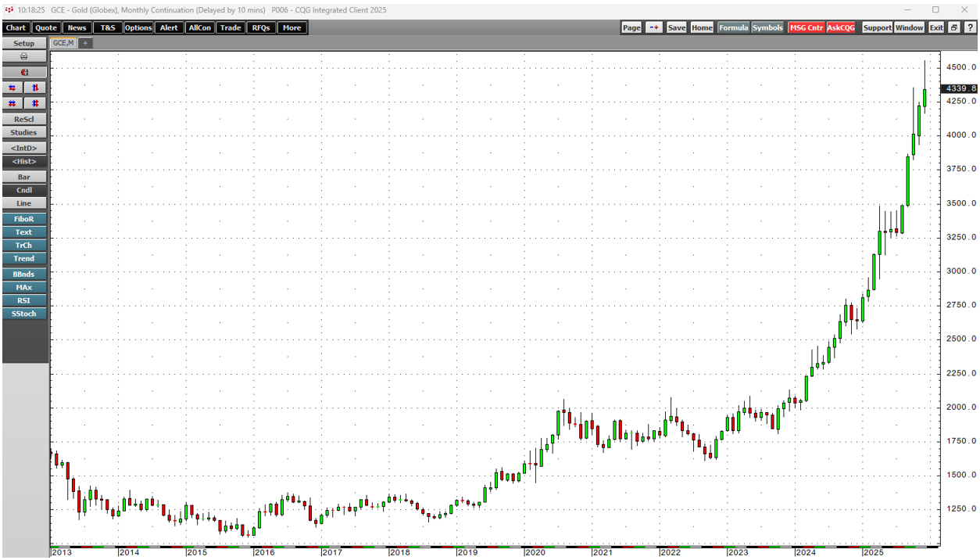This screenshot has width=980, height=560.
Task: Open the More menu in the toolbar
Action: coord(291,28)
